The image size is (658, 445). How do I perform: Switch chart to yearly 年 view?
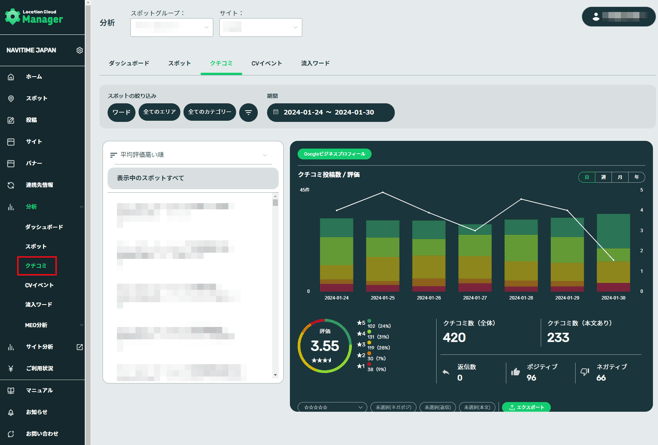click(x=636, y=177)
